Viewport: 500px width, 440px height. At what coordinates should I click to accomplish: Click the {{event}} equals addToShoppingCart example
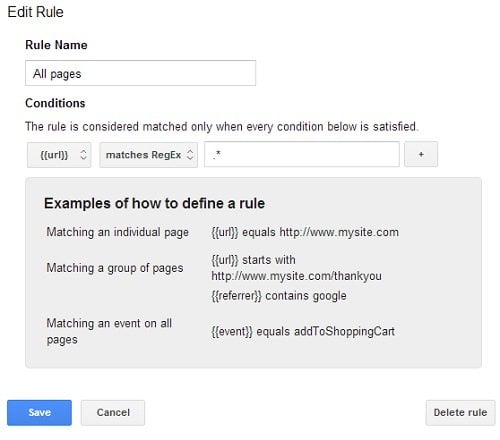pyautogui.click(x=303, y=331)
